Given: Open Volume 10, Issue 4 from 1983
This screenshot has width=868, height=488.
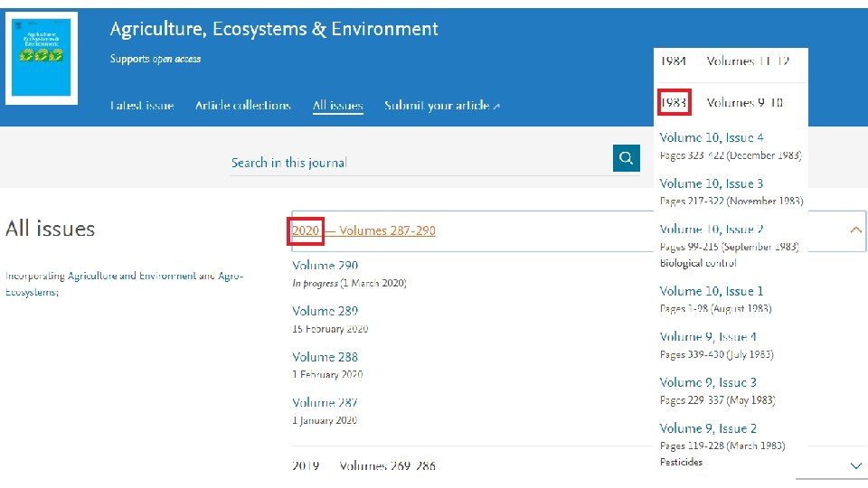Looking at the screenshot, I should tap(712, 138).
